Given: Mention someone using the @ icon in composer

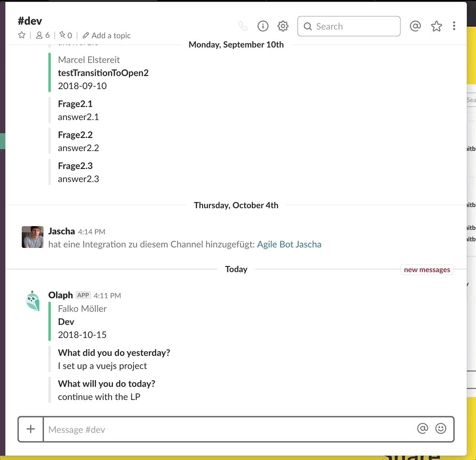Looking at the screenshot, I should coord(422,429).
